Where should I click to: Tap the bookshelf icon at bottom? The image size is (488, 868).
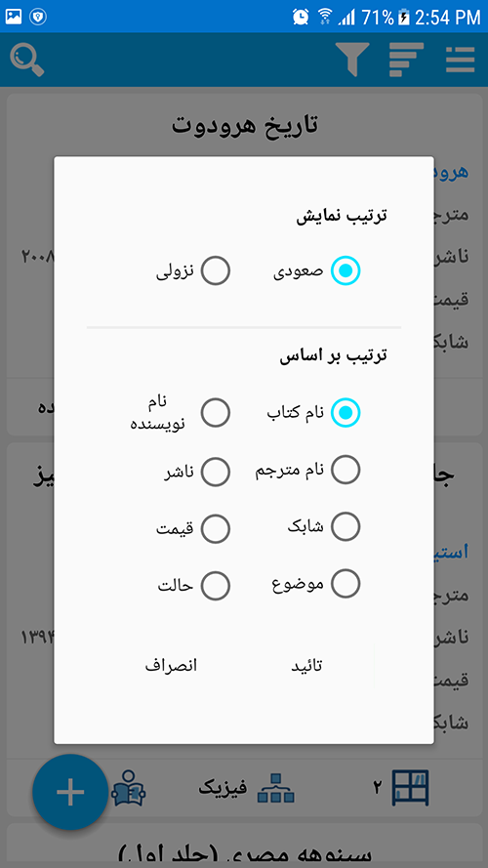[x=411, y=787]
